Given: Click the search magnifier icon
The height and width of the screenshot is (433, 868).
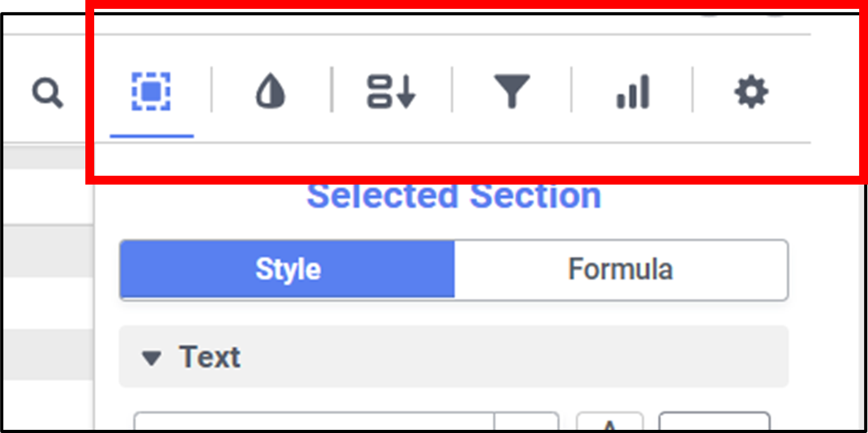Looking at the screenshot, I should tap(47, 94).
